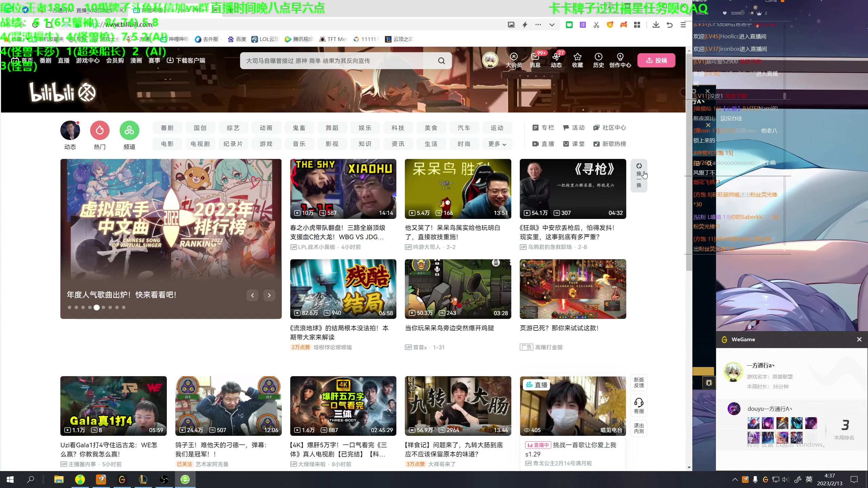The height and width of the screenshot is (488, 868).
Task: Open the 科技 category tag
Action: click(x=398, y=128)
